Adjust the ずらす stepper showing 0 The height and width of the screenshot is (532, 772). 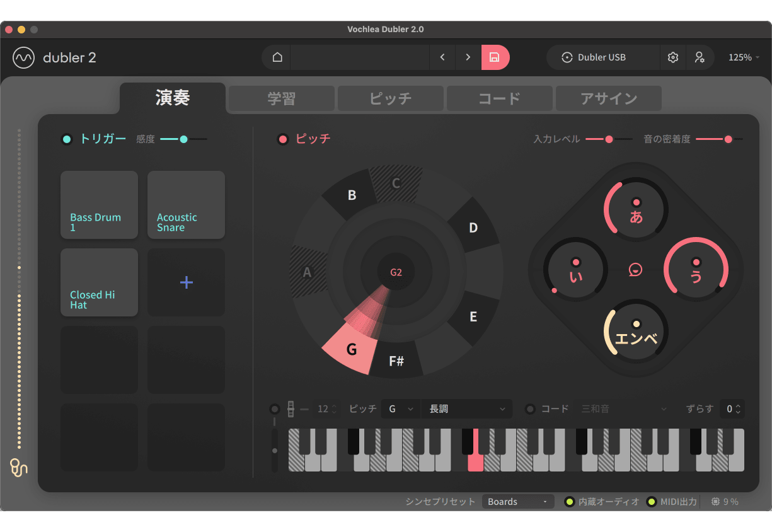point(732,409)
